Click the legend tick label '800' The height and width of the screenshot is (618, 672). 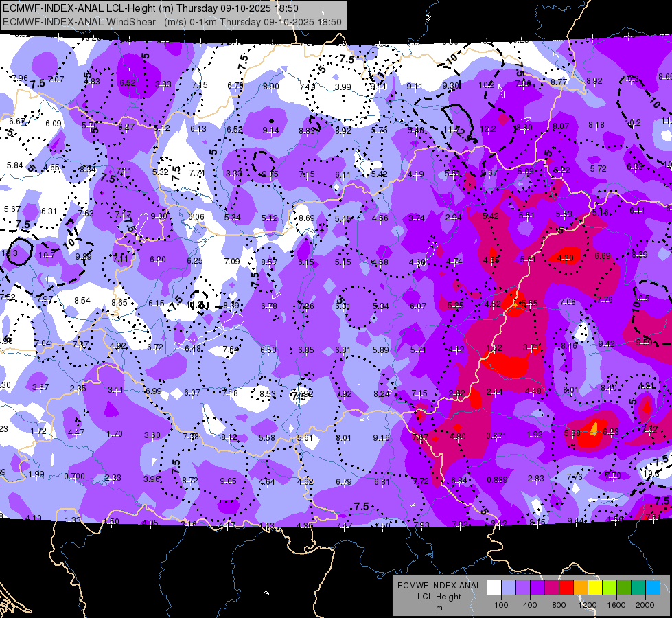(x=559, y=605)
